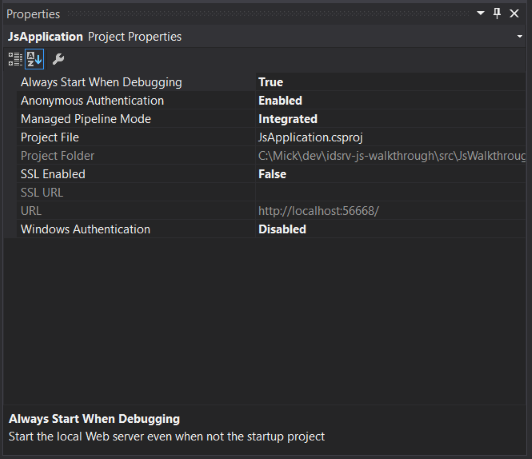
Task: Select the Alphabetical sort icon
Action: pos(34,59)
